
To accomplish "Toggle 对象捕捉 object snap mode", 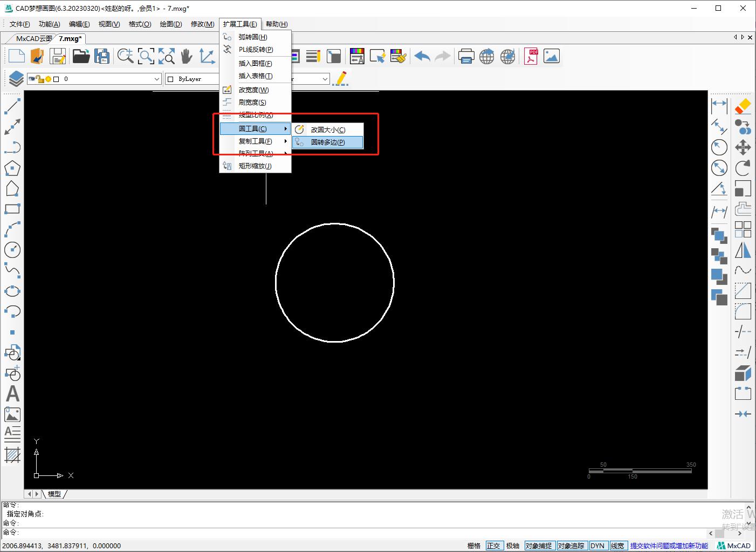I will coord(539,545).
